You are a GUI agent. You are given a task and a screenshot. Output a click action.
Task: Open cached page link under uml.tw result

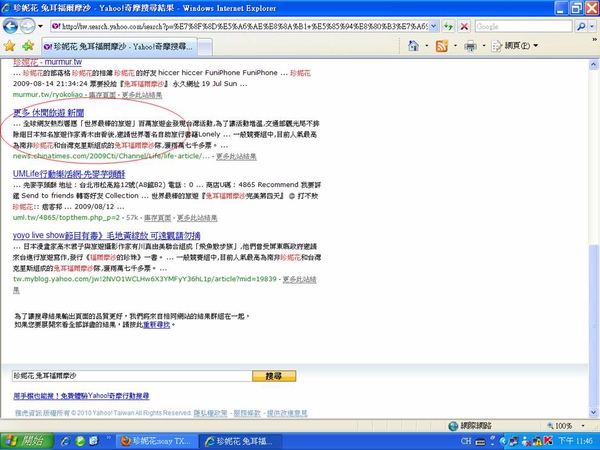tap(157, 218)
